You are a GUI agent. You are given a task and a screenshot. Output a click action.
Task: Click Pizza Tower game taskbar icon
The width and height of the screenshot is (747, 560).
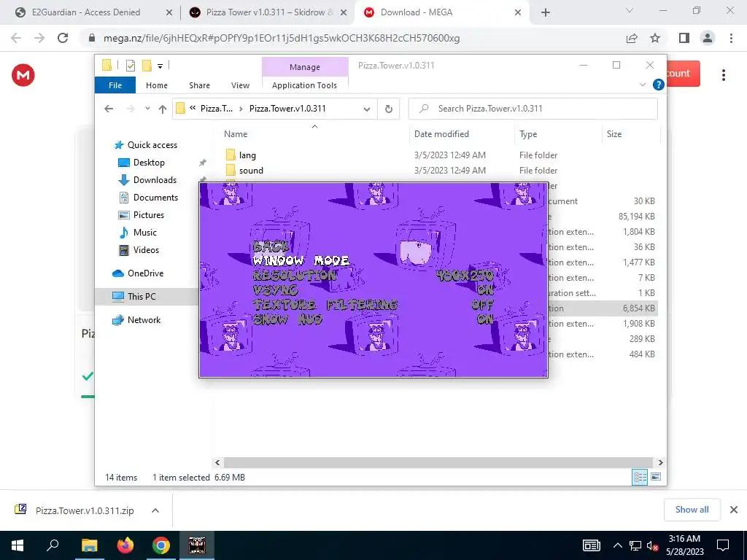click(x=197, y=545)
